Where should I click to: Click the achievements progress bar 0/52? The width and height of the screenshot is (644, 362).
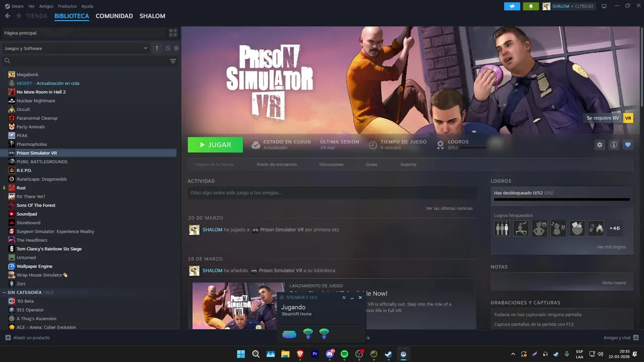(x=562, y=199)
